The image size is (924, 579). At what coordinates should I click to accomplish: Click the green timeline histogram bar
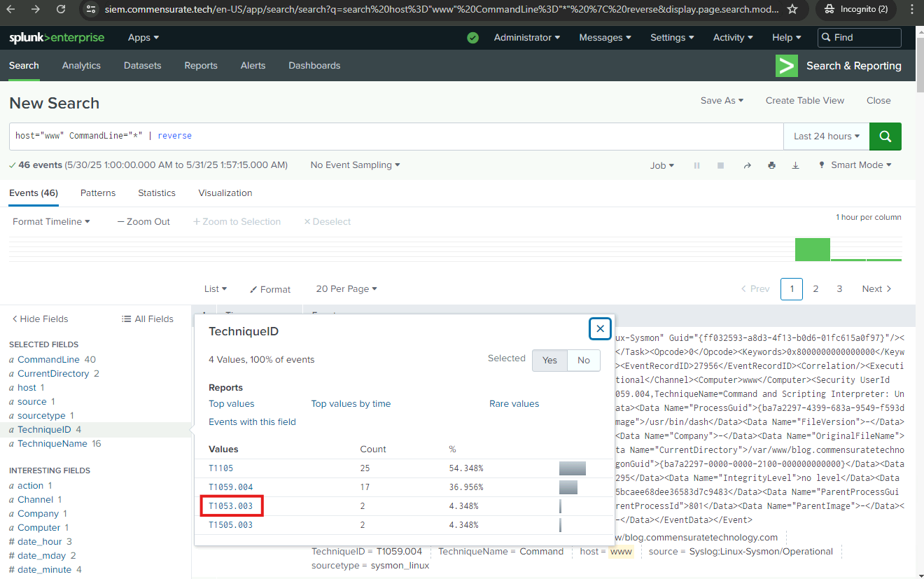click(812, 249)
